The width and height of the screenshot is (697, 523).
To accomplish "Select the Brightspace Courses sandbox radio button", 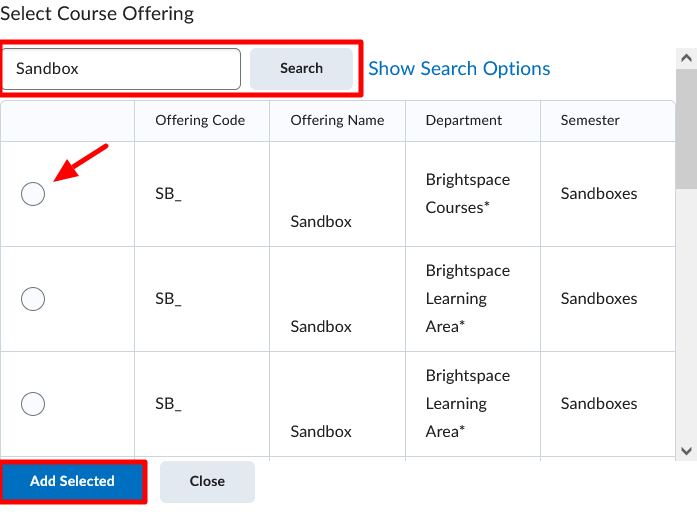I will [x=33, y=194].
